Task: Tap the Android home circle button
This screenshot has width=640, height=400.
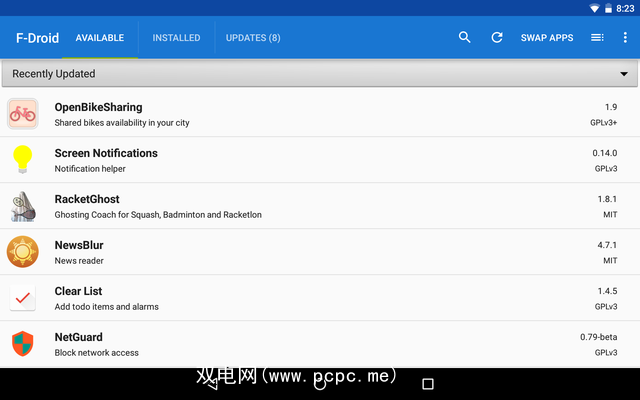Action: [x=320, y=384]
